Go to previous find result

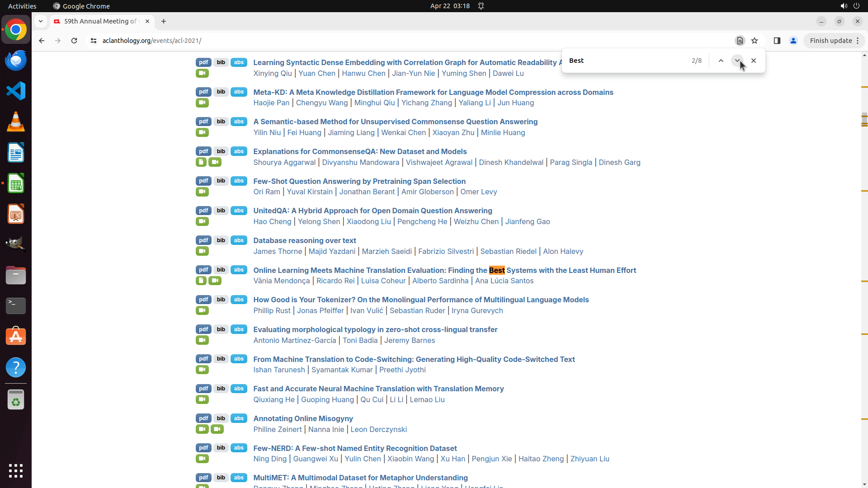(721, 61)
